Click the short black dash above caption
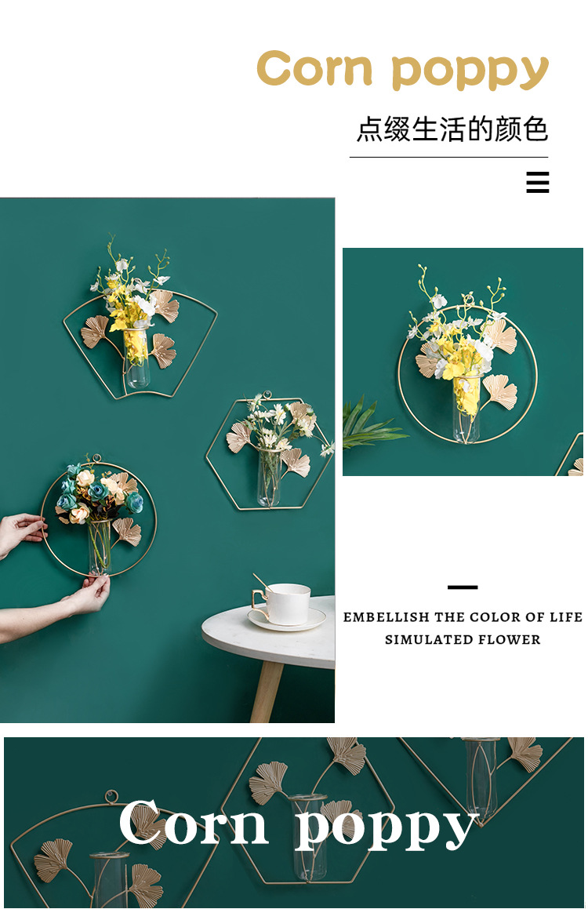Image resolution: width=588 pixels, height=909 pixels. point(463,587)
